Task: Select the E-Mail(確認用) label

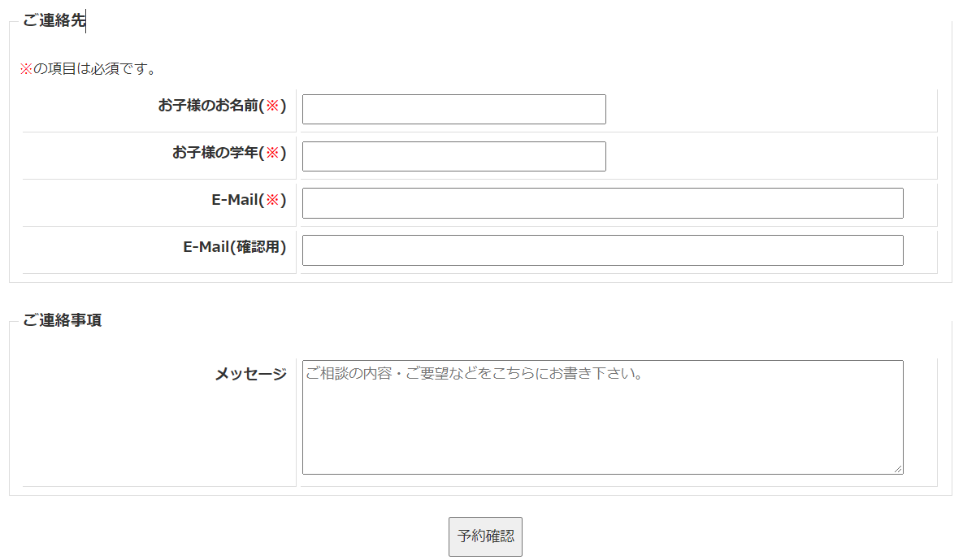Action: tap(234, 247)
